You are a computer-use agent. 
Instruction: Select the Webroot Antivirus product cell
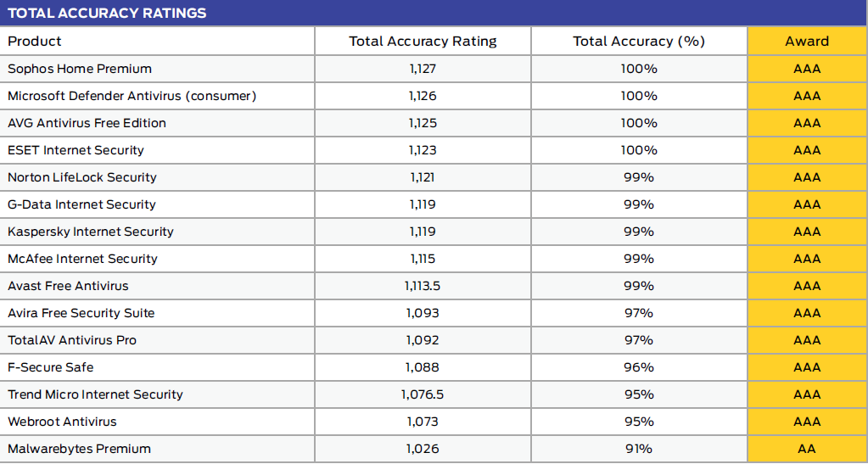tap(62, 422)
